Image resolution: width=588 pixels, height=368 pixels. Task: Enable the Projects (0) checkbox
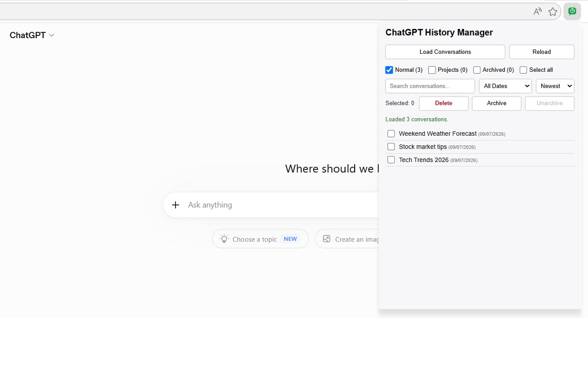point(432,70)
